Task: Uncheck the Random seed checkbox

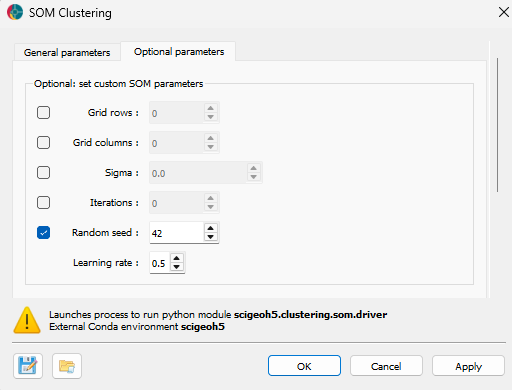Action: (43, 233)
